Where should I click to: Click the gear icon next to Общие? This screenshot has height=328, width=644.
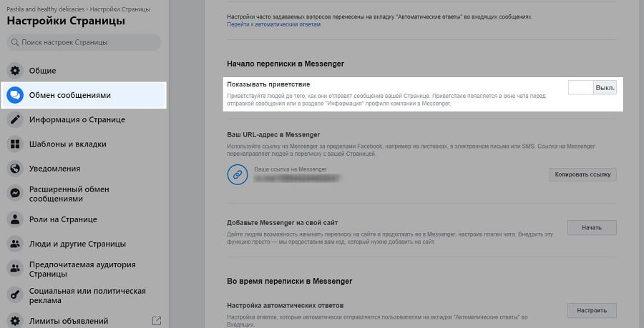point(15,71)
